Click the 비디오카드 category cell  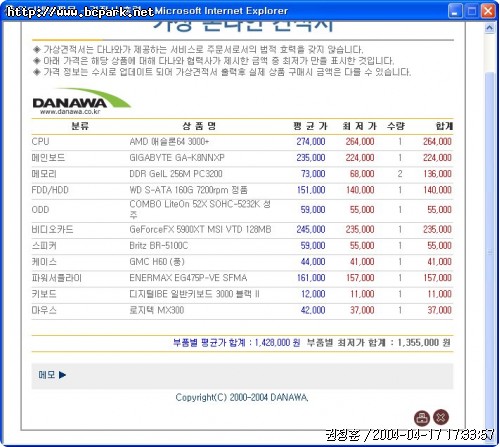pos(52,230)
